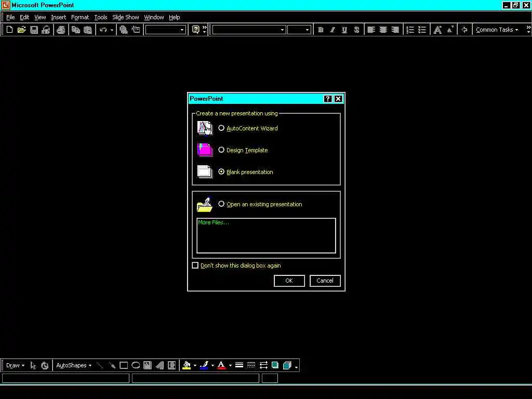Open Fill Color dropdown arrow
Viewport: 532px width, 399px height.
coord(195,365)
